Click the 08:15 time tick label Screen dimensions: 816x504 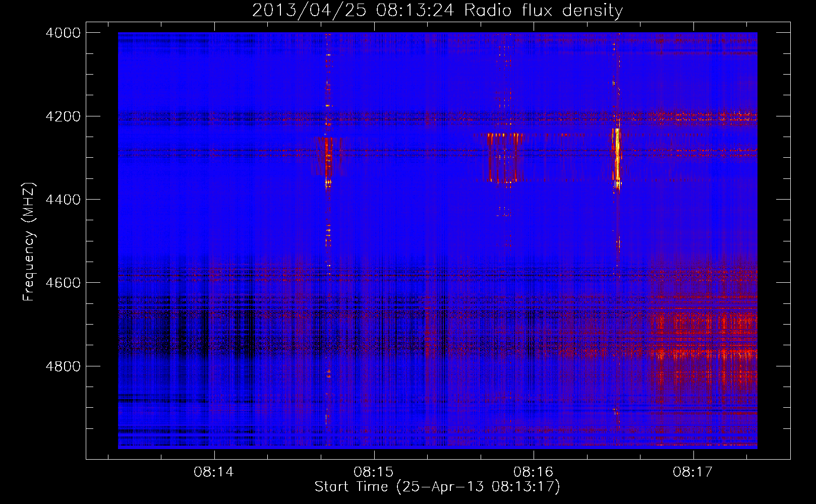pyautogui.click(x=374, y=472)
